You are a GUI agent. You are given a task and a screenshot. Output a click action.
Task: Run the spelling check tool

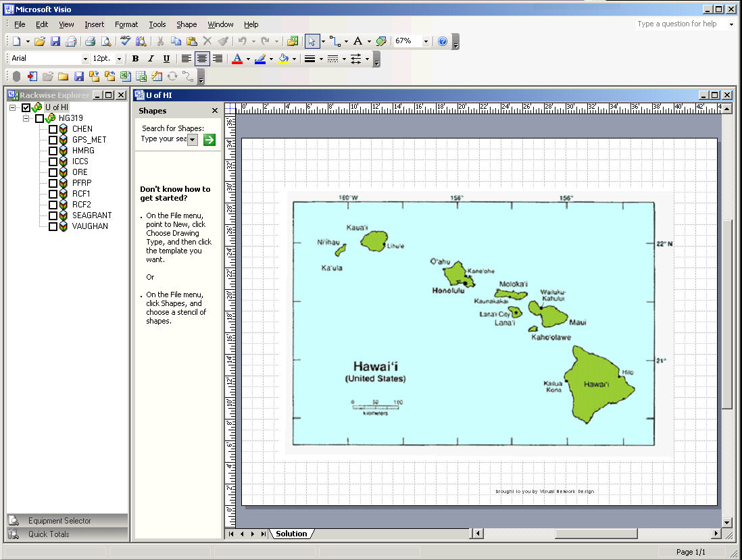126,41
